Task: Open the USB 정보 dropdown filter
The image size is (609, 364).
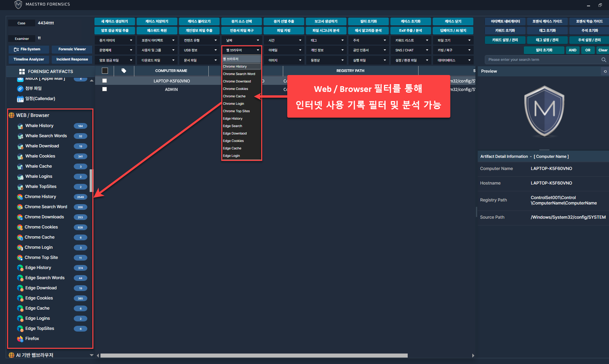Action: [x=200, y=50]
